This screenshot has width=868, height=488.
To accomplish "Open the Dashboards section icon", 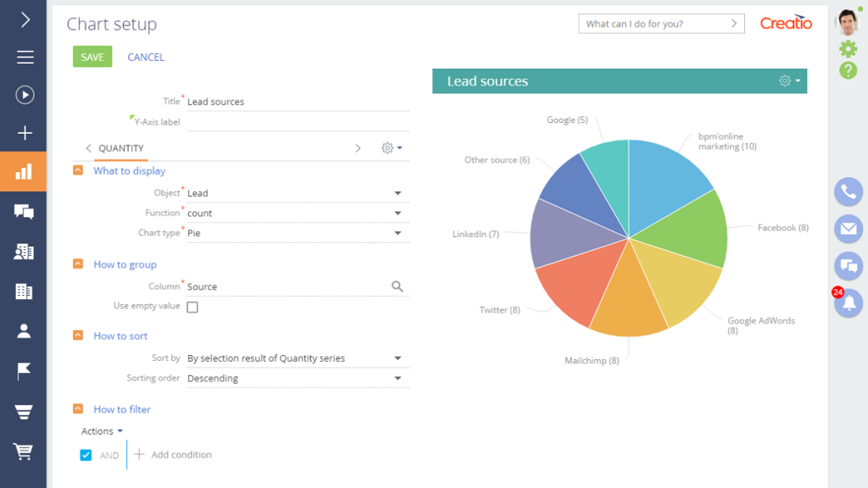I will (24, 171).
